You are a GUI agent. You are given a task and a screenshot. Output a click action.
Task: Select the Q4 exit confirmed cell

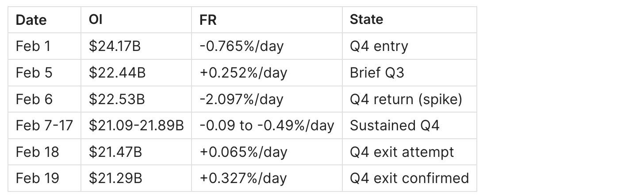409,178
